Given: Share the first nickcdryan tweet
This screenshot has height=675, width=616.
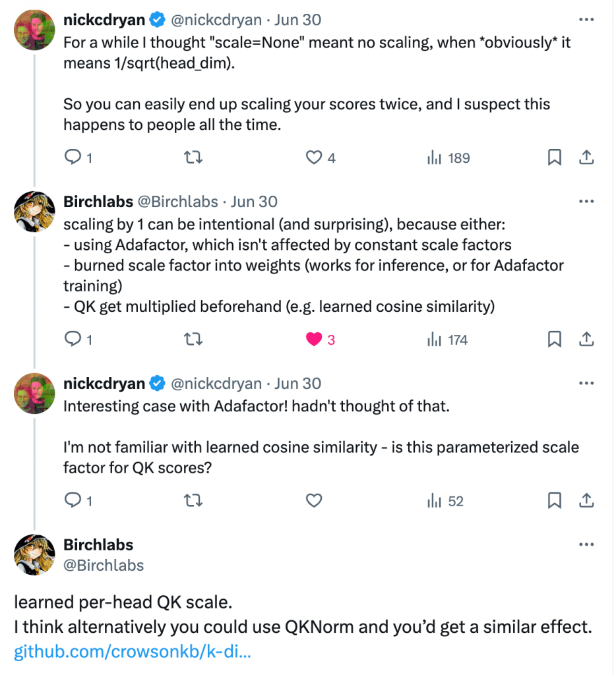Looking at the screenshot, I should pyautogui.click(x=586, y=158).
